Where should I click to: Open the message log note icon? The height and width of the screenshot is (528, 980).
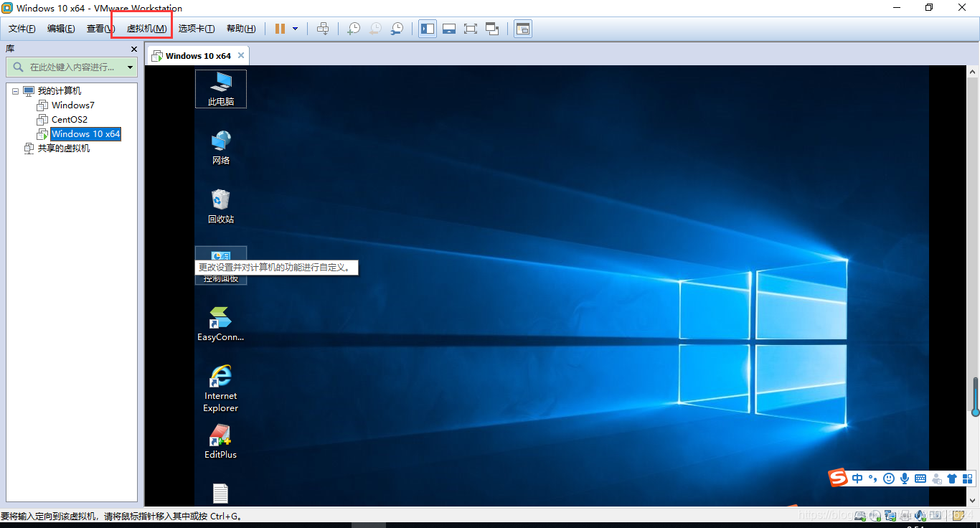pos(958,515)
